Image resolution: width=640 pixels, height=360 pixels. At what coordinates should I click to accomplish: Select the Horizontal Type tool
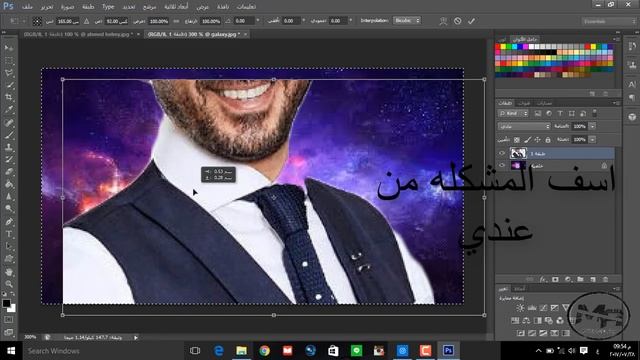(x=9, y=234)
